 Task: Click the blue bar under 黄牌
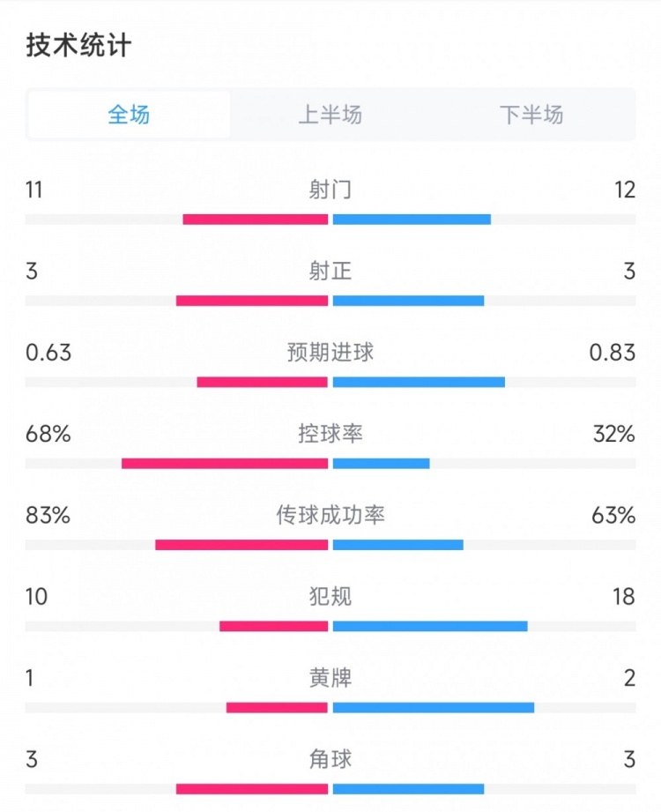434,708
